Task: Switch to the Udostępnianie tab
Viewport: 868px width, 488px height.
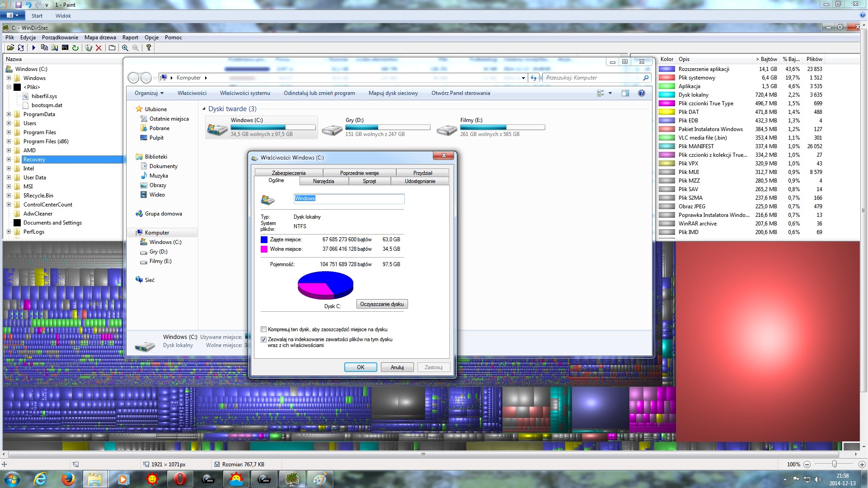Action: pos(420,181)
